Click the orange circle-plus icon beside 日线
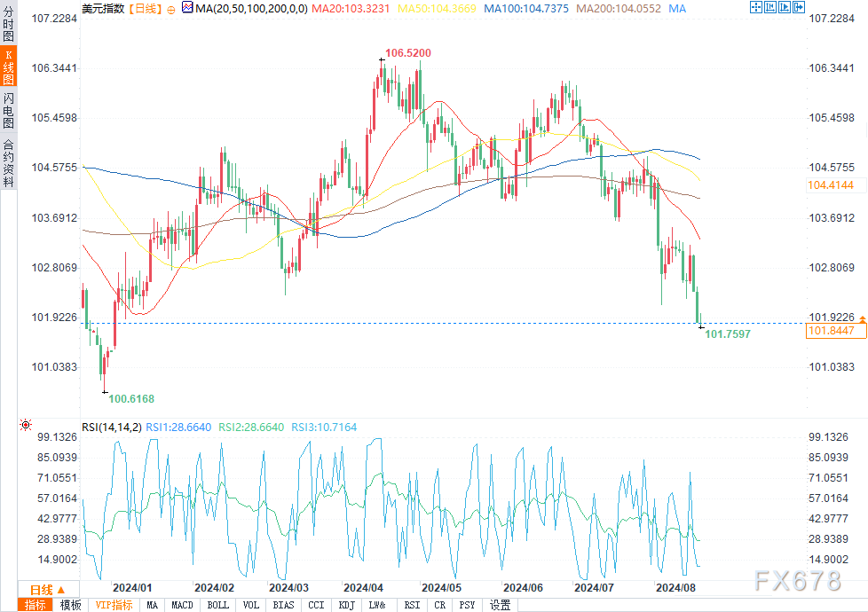 pyautogui.click(x=171, y=10)
